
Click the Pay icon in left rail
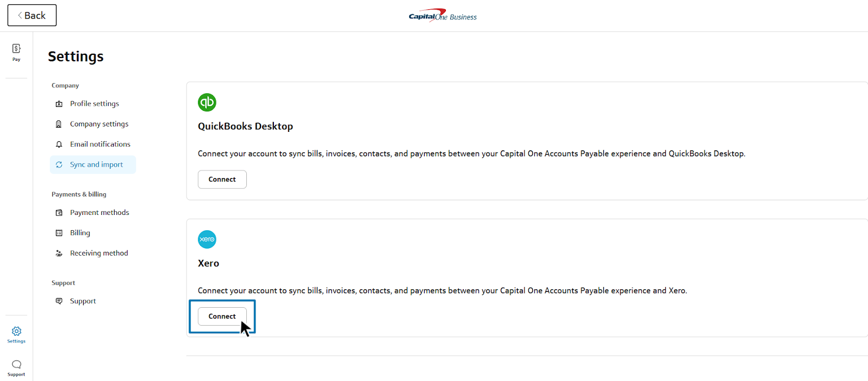16,49
